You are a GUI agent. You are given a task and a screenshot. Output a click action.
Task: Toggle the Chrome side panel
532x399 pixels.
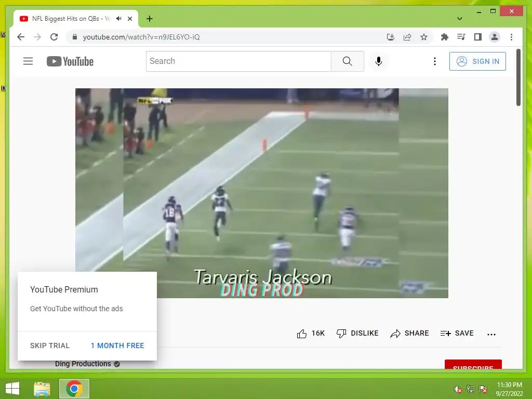pyautogui.click(x=478, y=37)
